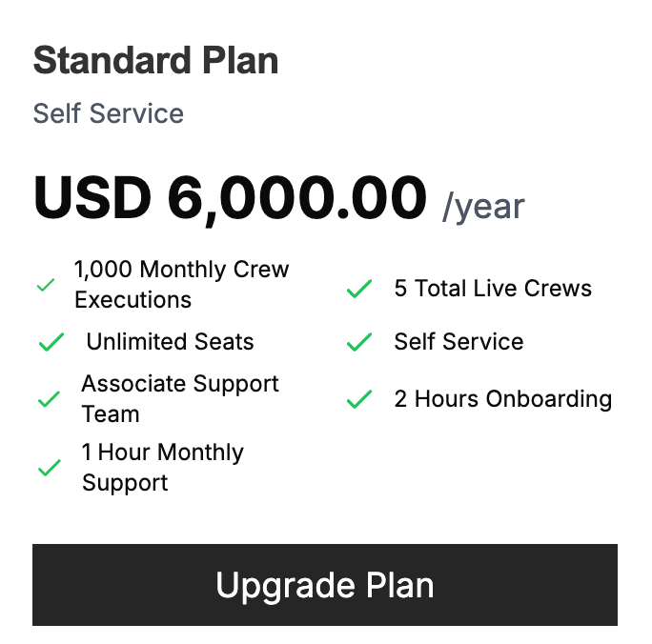Click checkmark icon beside Associate Support Team
The height and width of the screenshot is (644, 652).
point(49,399)
